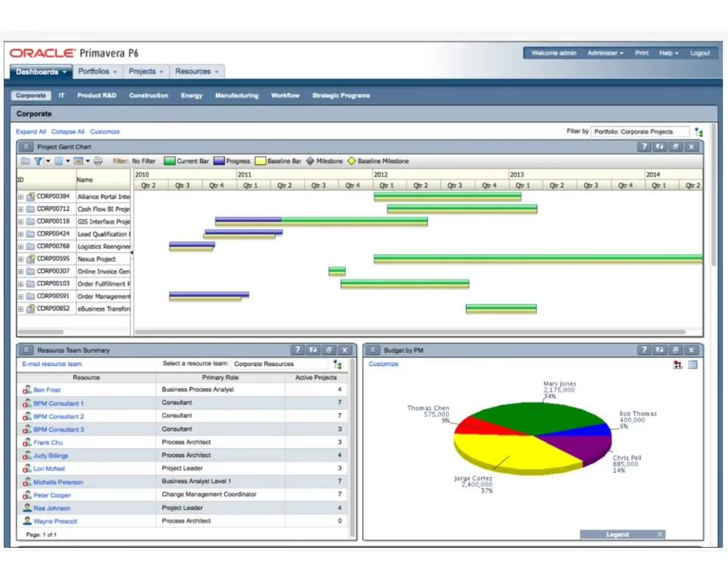The image size is (728, 582).
Task: Collapse the Budget by PM portlet
Action: [x=372, y=350]
